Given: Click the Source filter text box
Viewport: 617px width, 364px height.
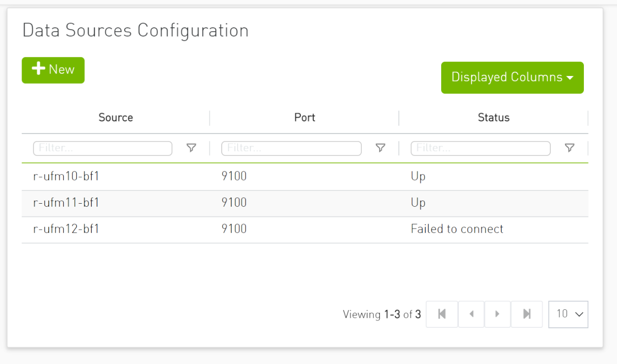Looking at the screenshot, I should pyautogui.click(x=102, y=148).
